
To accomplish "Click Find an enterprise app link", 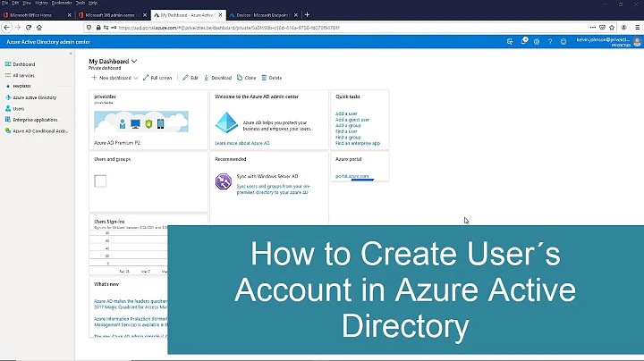I will tap(358, 143).
